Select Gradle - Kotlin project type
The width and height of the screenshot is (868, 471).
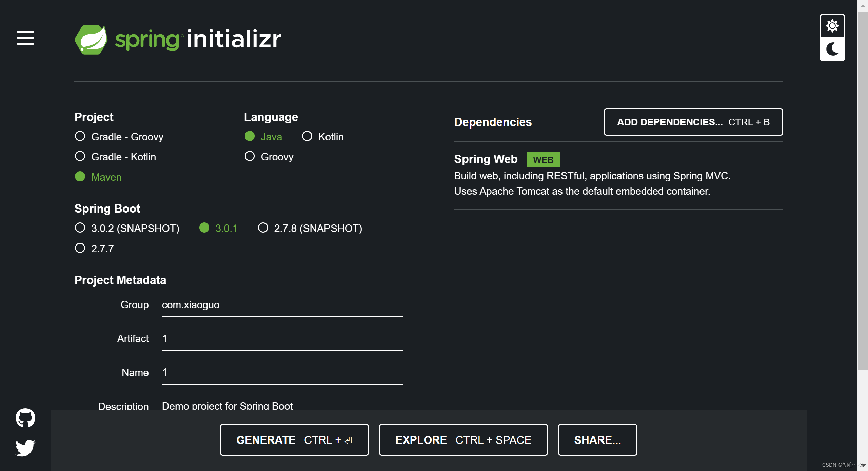(x=80, y=156)
